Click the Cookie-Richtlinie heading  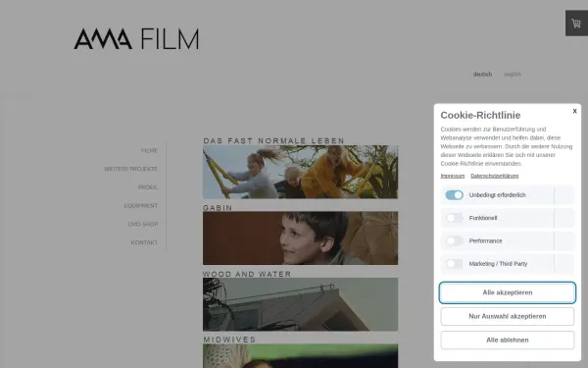(x=480, y=115)
